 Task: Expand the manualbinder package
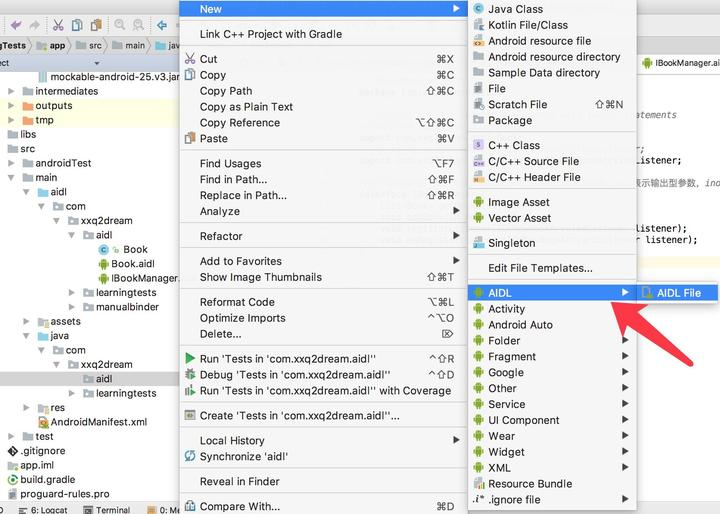tap(72, 307)
